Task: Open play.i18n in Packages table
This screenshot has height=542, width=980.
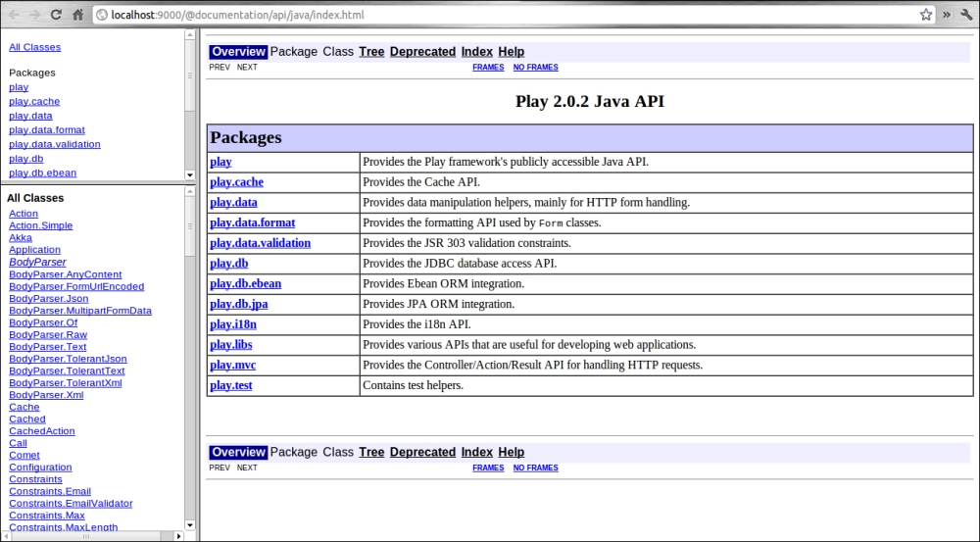Action: coord(233,324)
